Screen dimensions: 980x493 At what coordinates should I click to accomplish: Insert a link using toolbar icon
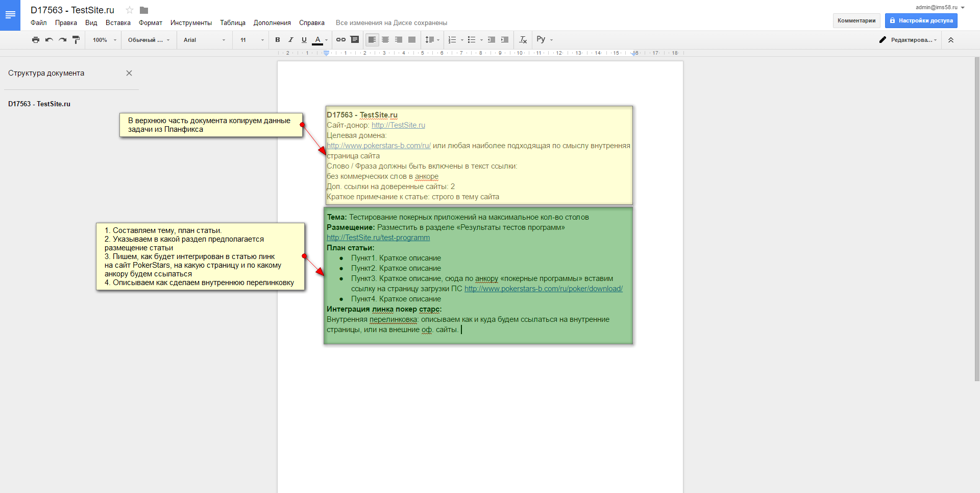pos(341,40)
